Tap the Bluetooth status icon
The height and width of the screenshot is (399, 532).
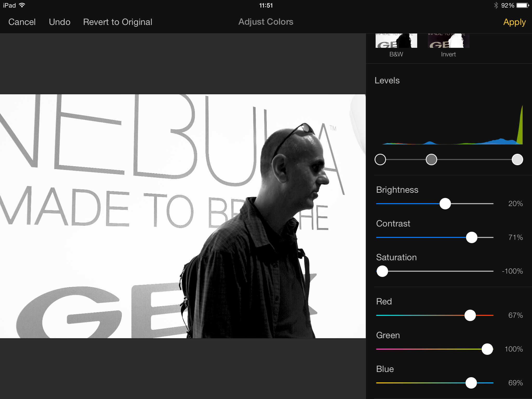pos(496,5)
